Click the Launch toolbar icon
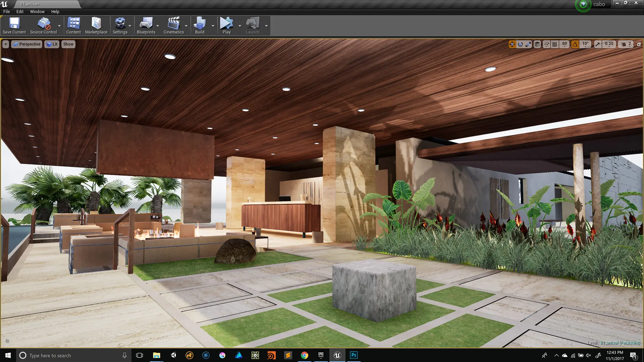Screen dimensions: 644x362 [252, 25]
